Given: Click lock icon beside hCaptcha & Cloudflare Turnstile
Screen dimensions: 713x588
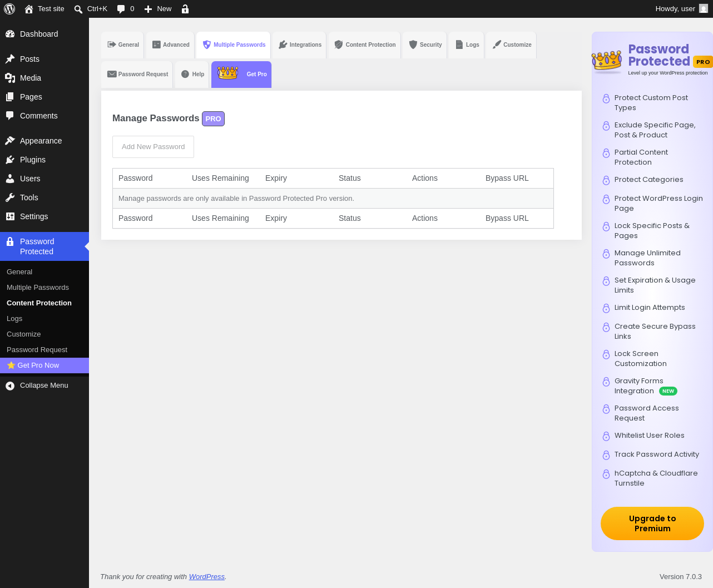Looking at the screenshot, I should pyautogui.click(x=606, y=474).
